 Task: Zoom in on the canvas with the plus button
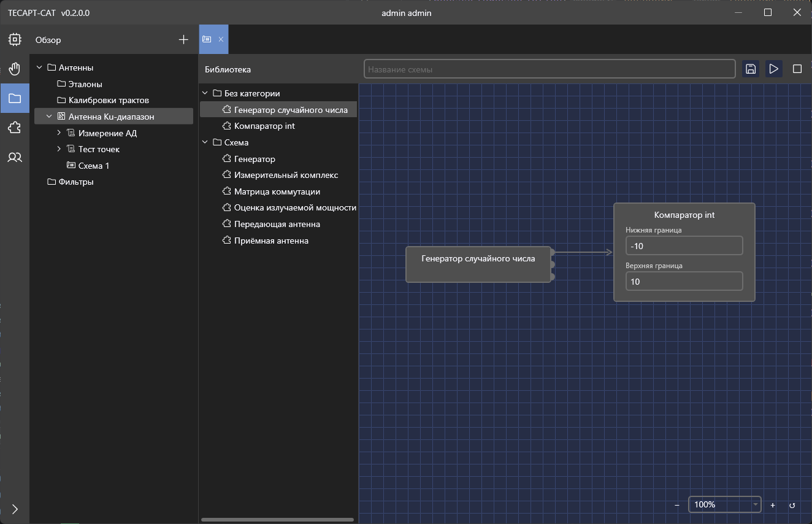(x=773, y=505)
